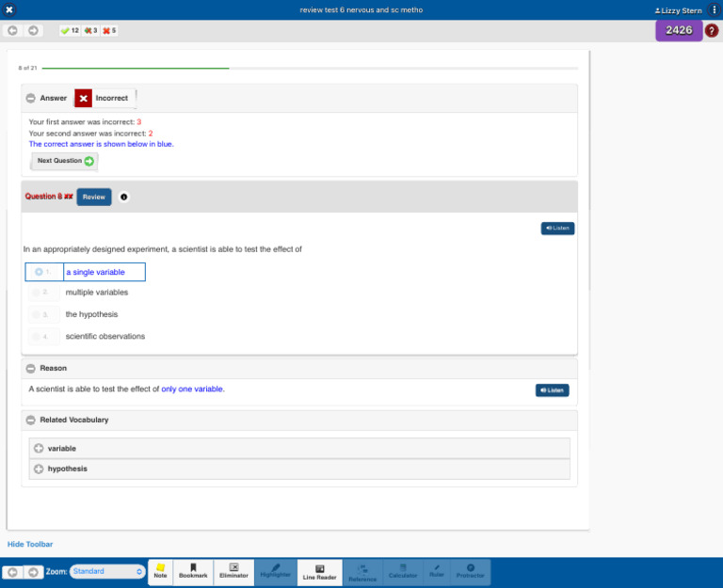This screenshot has width=723, height=588.
Task: Show the 3 second-try answers count
Action: pos(90,30)
